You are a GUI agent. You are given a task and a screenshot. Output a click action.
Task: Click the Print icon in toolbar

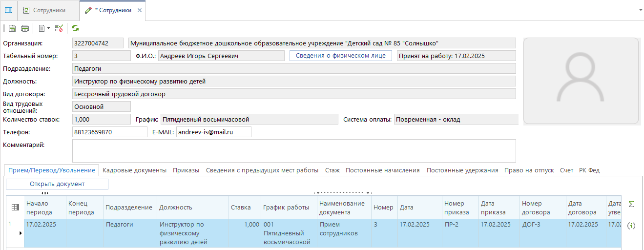(24, 28)
